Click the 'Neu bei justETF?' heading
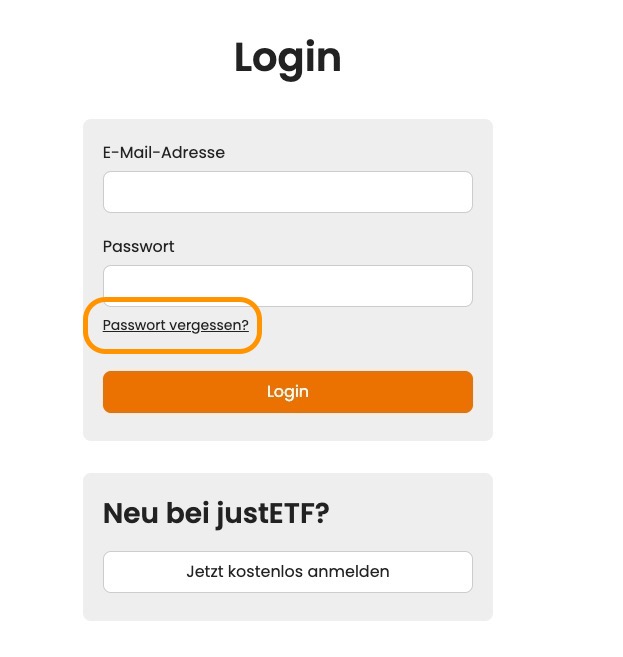Image resolution: width=623 pixels, height=657 pixels. click(216, 514)
